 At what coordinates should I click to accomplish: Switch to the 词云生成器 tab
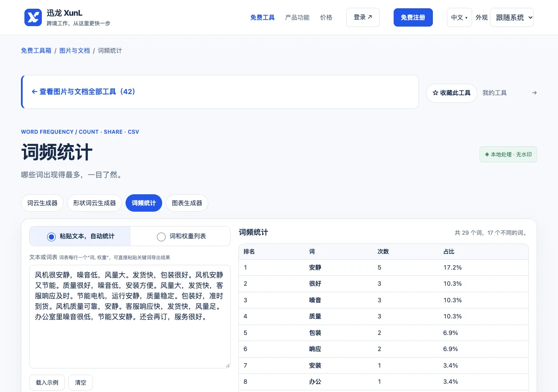(x=42, y=203)
